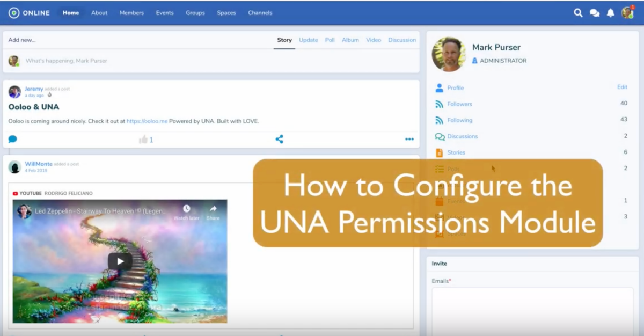This screenshot has height=336, width=644.
Task: Toggle comments on Jeremy's post
Action: point(12,139)
